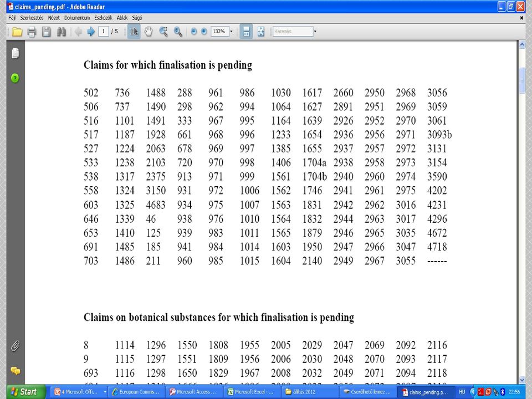
Task: Click claim number 502
Action: coord(90,93)
